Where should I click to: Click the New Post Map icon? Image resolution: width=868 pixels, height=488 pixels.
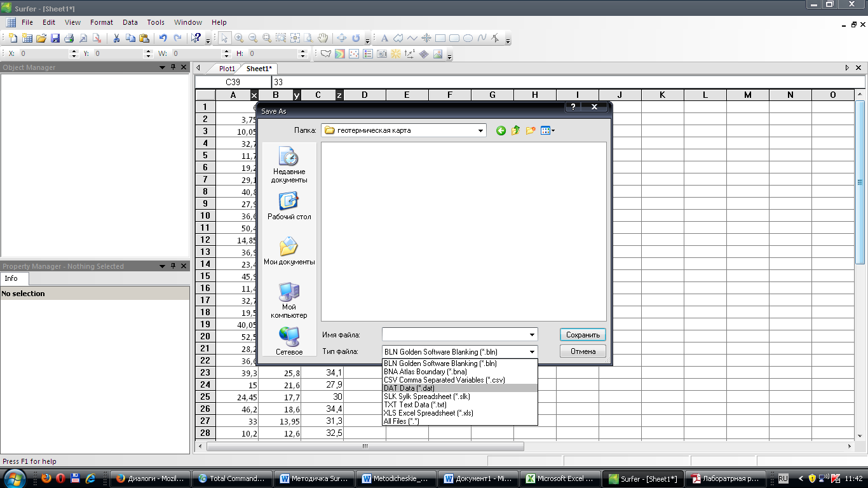[x=354, y=54]
